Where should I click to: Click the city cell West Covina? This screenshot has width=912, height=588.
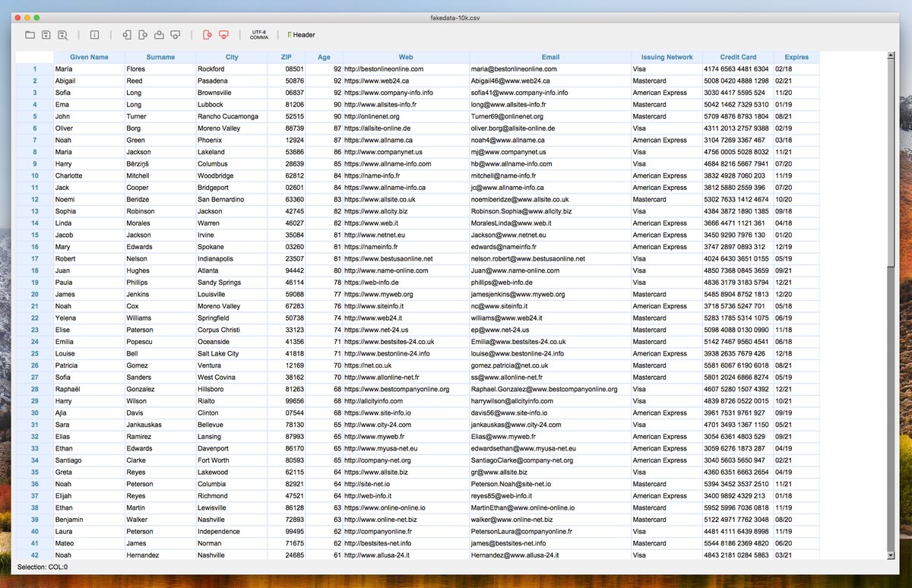click(x=232, y=377)
